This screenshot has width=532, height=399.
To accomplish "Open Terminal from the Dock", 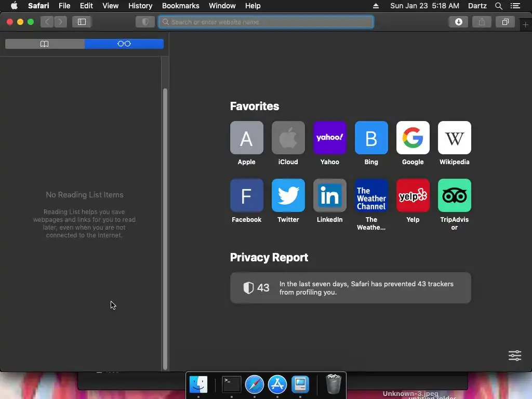I will point(231,384).
